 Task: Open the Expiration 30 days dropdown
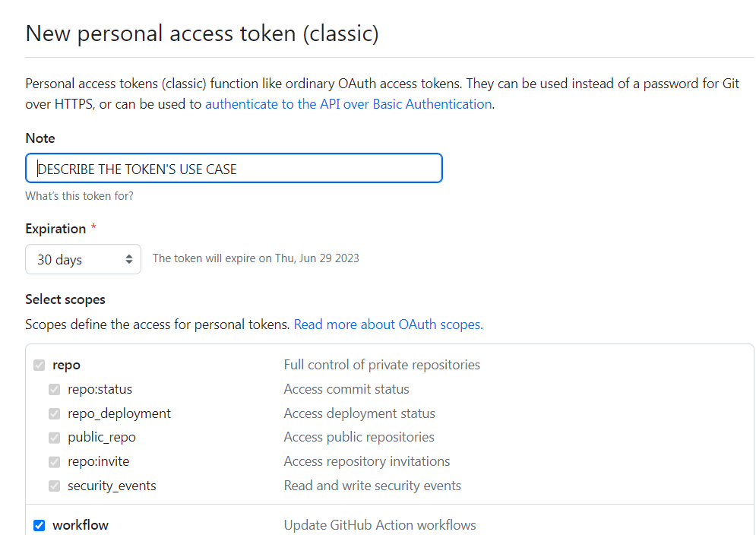[x=83, y=260]
